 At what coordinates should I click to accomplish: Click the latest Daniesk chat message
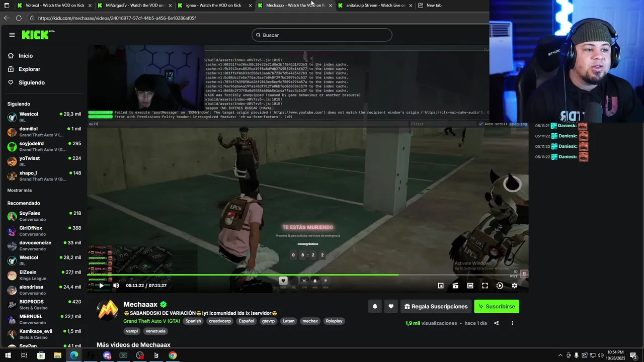coord(561,157)
